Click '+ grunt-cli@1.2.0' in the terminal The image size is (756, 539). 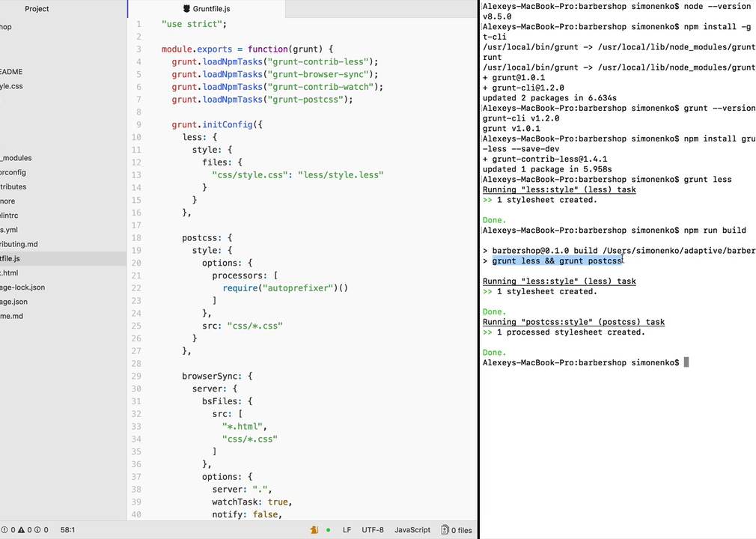click(523, 88)
